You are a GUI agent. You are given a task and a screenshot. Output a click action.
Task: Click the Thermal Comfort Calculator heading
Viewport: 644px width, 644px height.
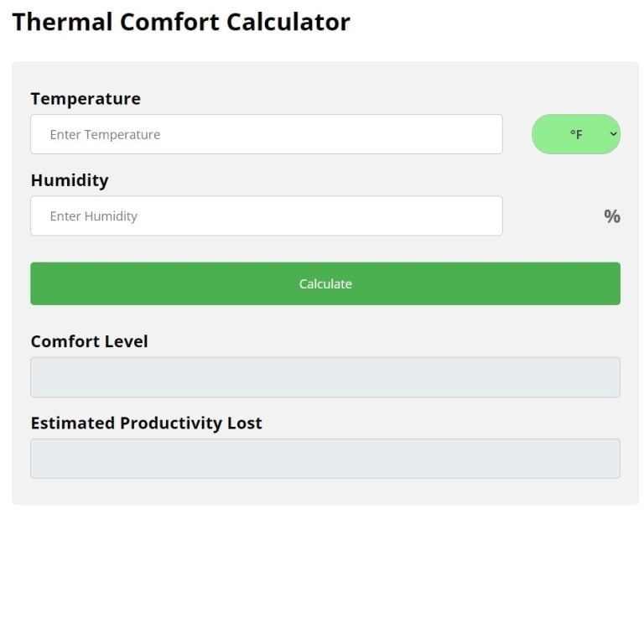[x=181, y=22]
